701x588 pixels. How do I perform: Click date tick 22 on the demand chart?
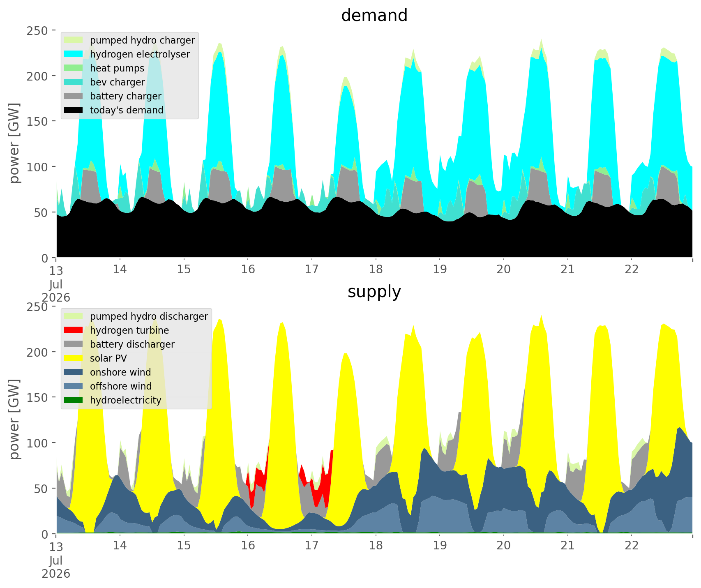(632, 269)
